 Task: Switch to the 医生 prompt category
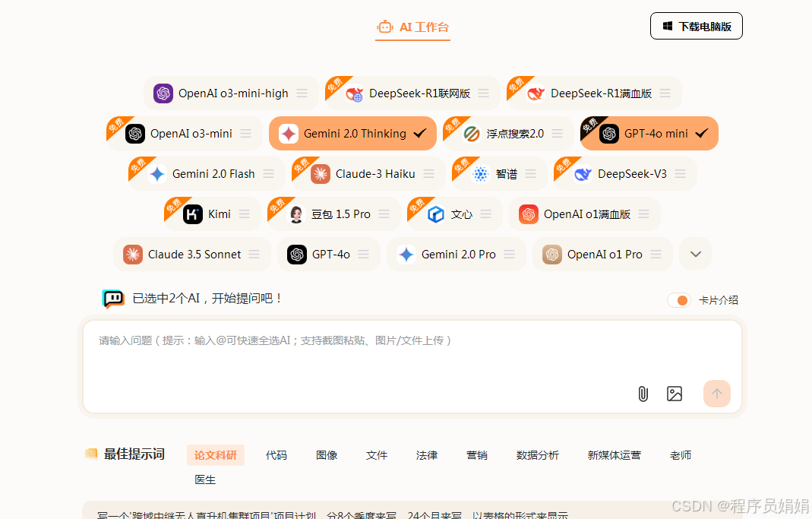pyautogui.click(x=205, y=479)
